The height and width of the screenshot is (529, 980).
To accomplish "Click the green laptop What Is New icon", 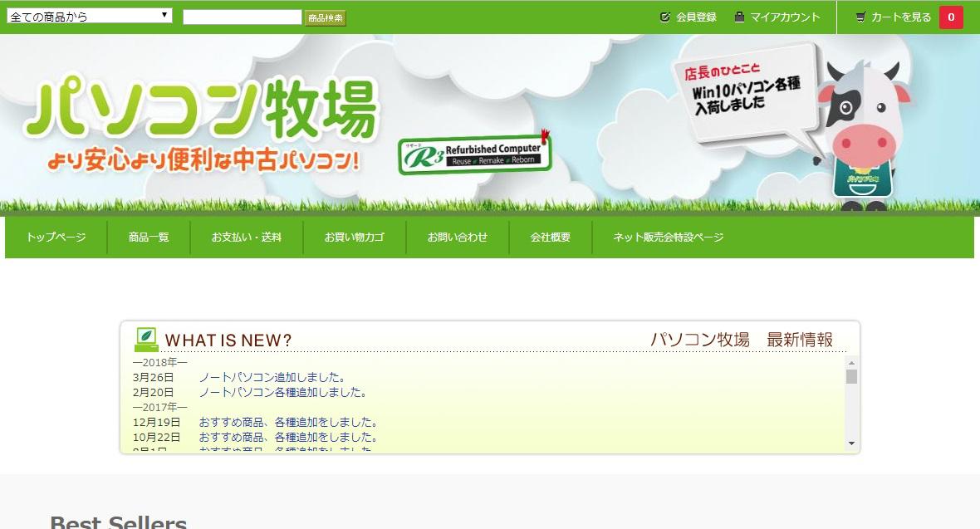I will point(146,339).
